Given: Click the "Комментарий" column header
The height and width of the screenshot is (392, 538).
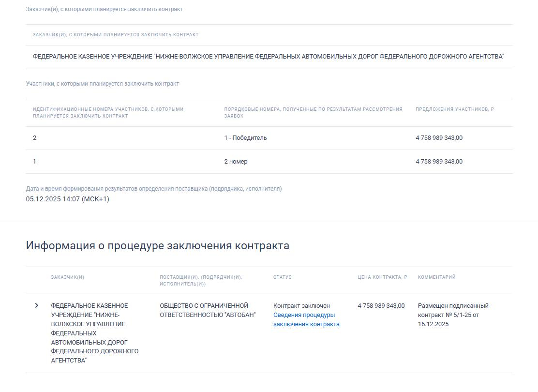Looking at the screenshot, I should (436, 277).
